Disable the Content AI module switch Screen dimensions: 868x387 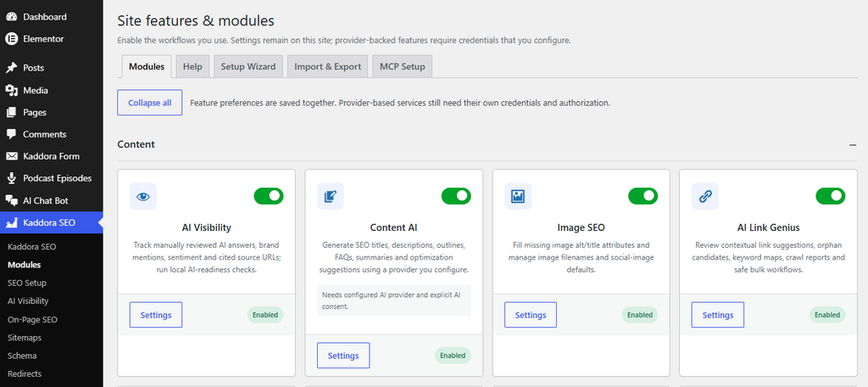456,196
